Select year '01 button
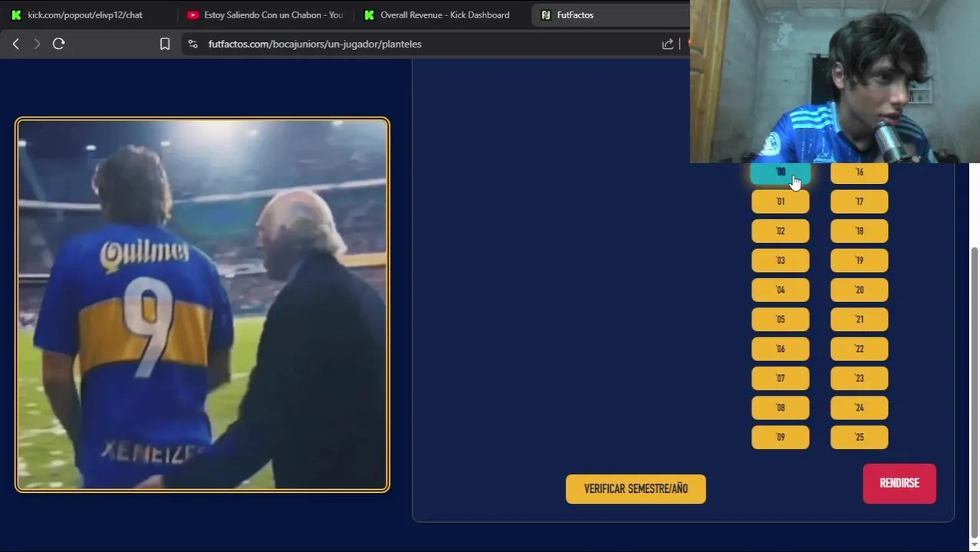This screenshot has width=980, height=552. [780, 202]
